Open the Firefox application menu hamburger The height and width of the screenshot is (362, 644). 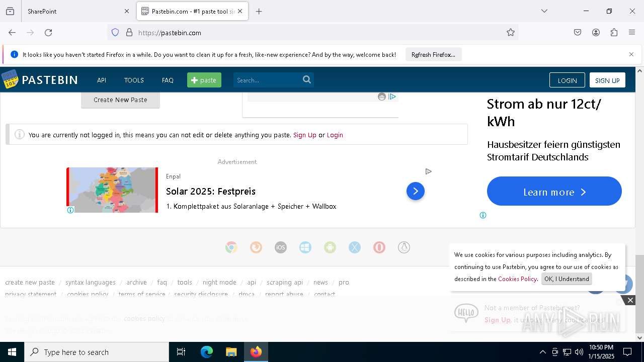(632, 33)
